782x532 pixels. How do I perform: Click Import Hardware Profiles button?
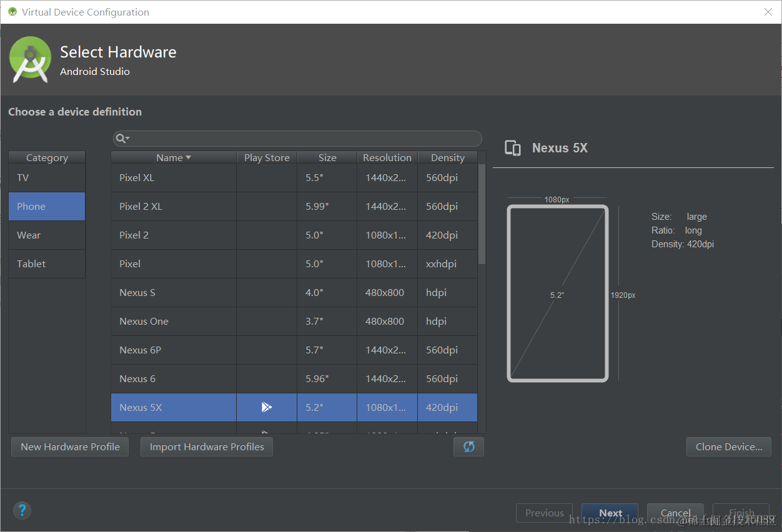[x=207, y=446]
